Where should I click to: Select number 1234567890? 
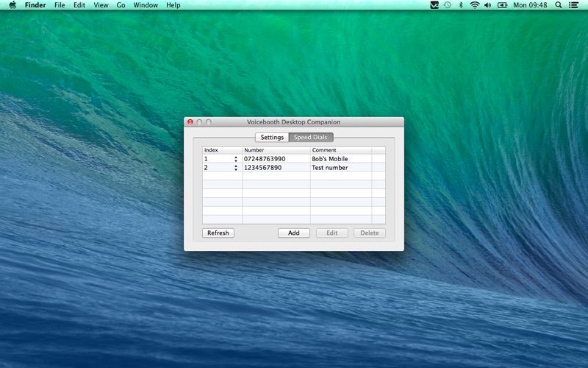click(262, 168)
